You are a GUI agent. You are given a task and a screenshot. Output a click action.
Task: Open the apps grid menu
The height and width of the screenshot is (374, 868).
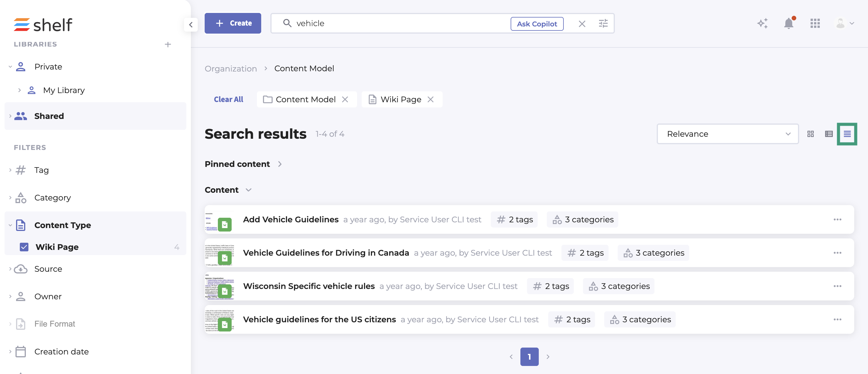(815, 24)
